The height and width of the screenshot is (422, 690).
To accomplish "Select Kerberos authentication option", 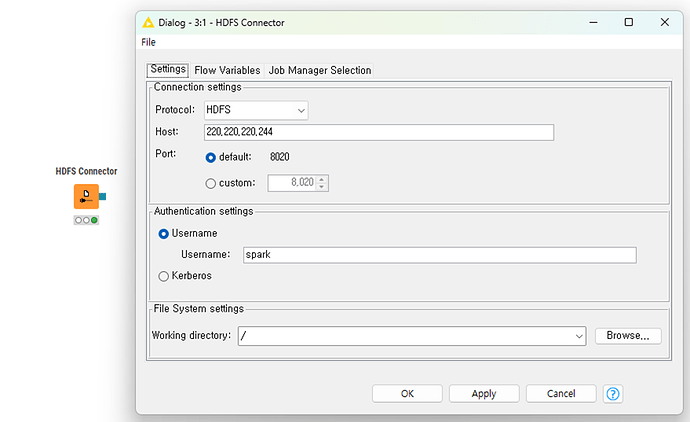I will click(x=164, y=275).
